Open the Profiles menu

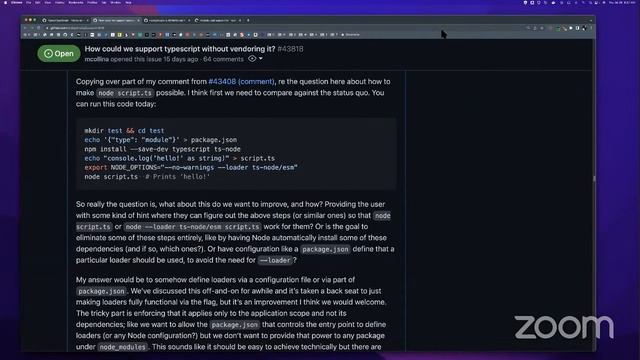tap(92, 2)
